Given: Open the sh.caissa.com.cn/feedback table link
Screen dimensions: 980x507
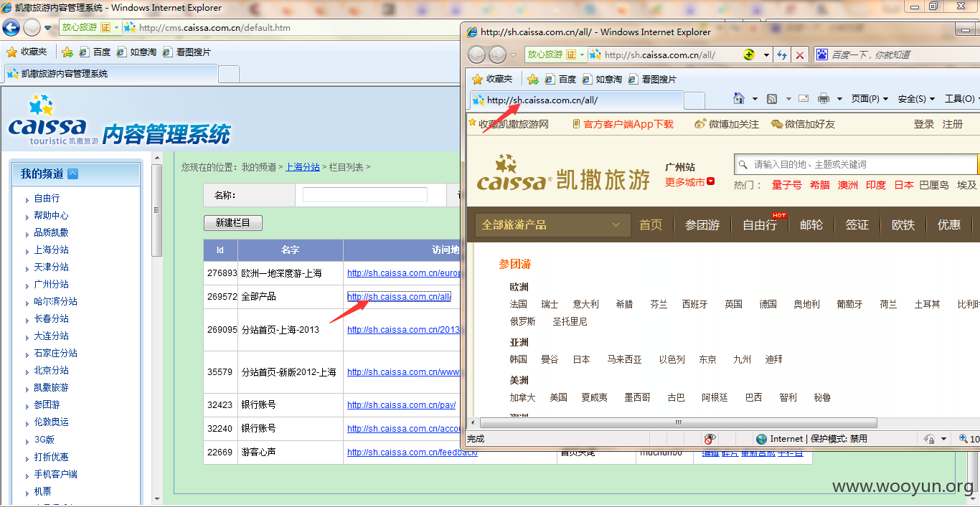Looking at the screenshot, I should coord(412,452).
